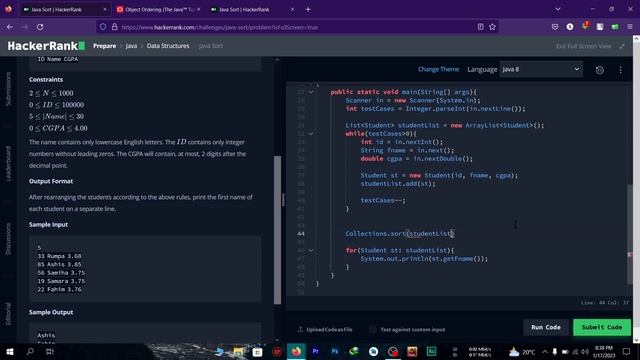Bookmark this page with the star icon

point(492,27)
